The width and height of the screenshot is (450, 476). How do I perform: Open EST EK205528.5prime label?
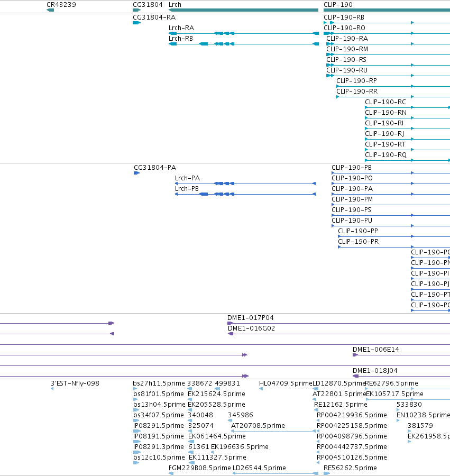click(x=216, y=405)
